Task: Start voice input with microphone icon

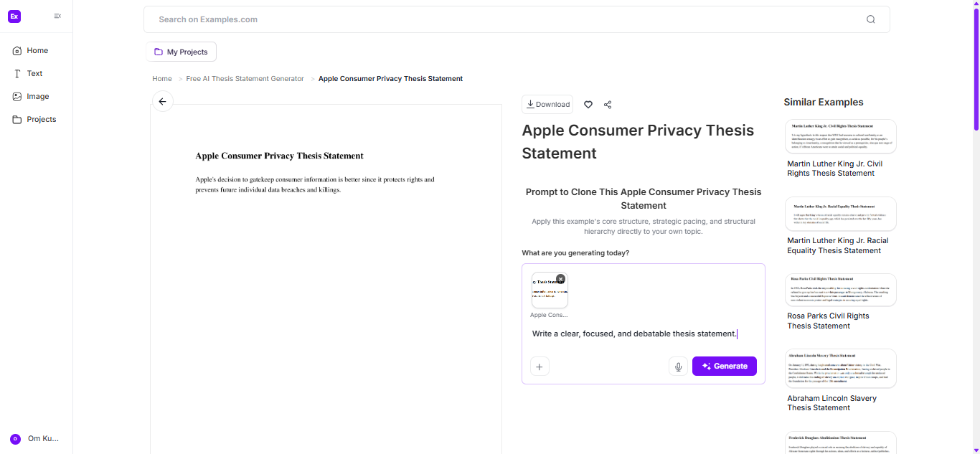Action: (x=678, y=366)
